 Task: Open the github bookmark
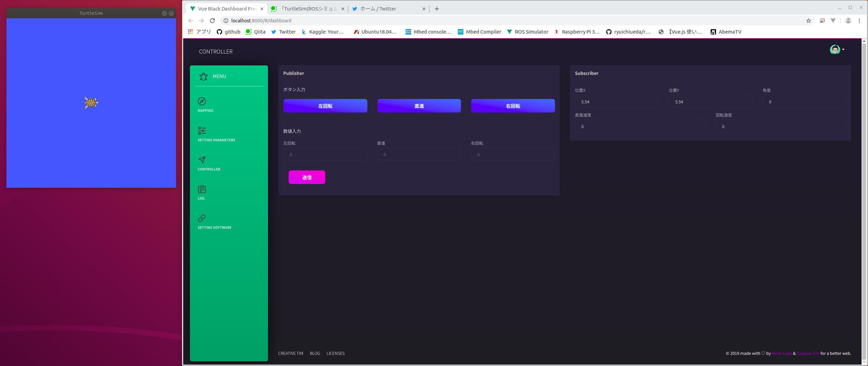[229, 32]
